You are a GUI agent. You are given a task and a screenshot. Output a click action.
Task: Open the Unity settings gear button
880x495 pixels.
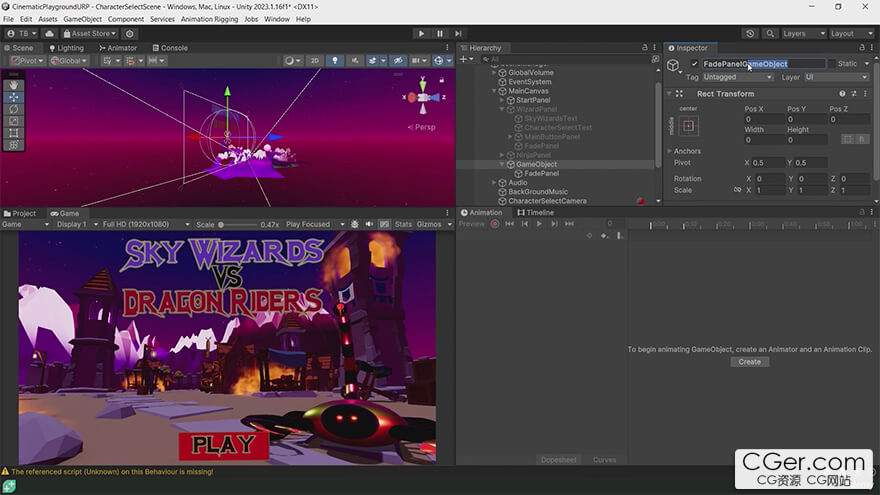click(x=130, y=34)
